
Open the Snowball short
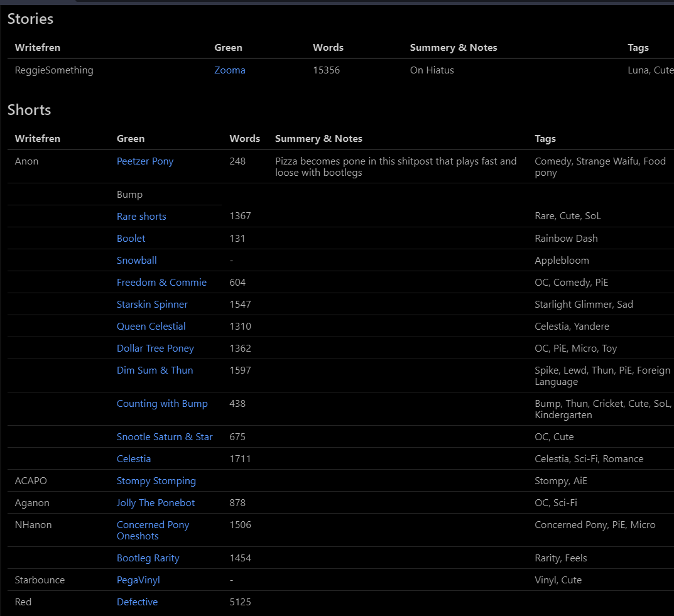[x=137, y=261]
